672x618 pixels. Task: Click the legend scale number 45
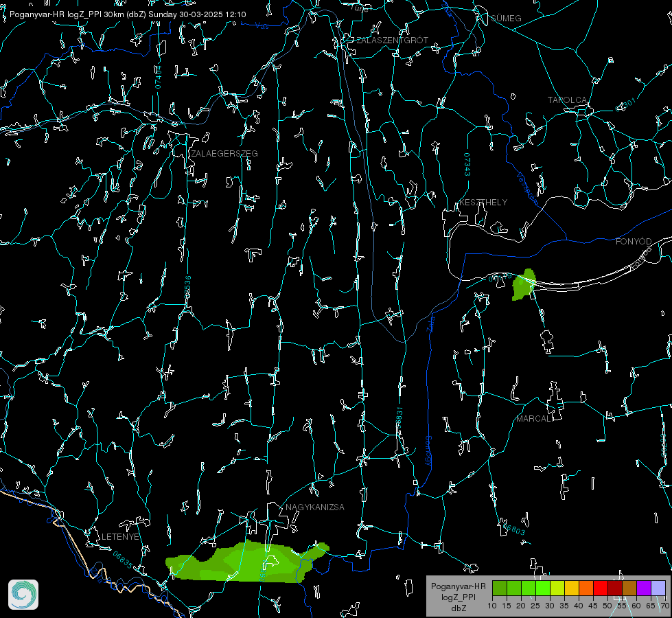pyautogui.click(x=592, y=606)
